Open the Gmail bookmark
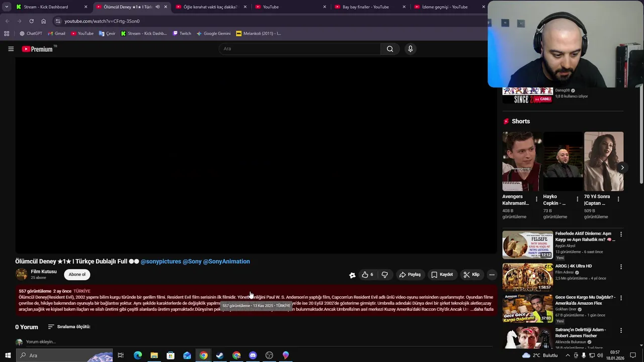Viewport: 644px width, 362px height. pyautogui.click(x=56, y=34)
